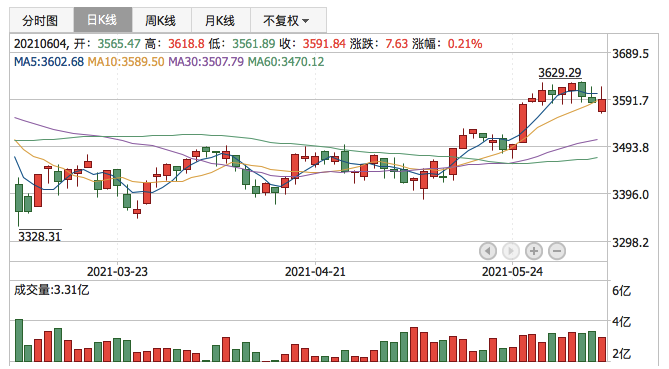Pan the chart left with the arrow button
This screenshot has width=669, height=369.
click(x=488, y=251)
